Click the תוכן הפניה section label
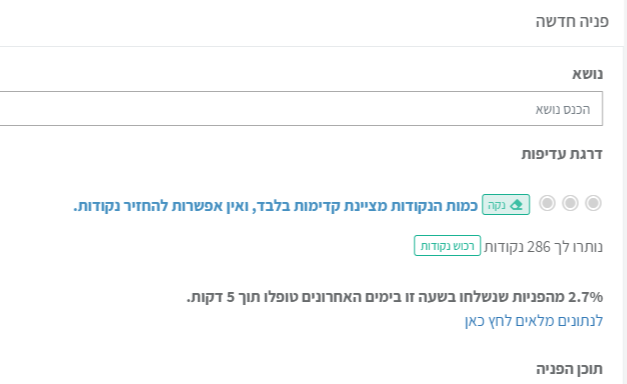Viewport: 627px width, 384px height. [x=569, y=369]
